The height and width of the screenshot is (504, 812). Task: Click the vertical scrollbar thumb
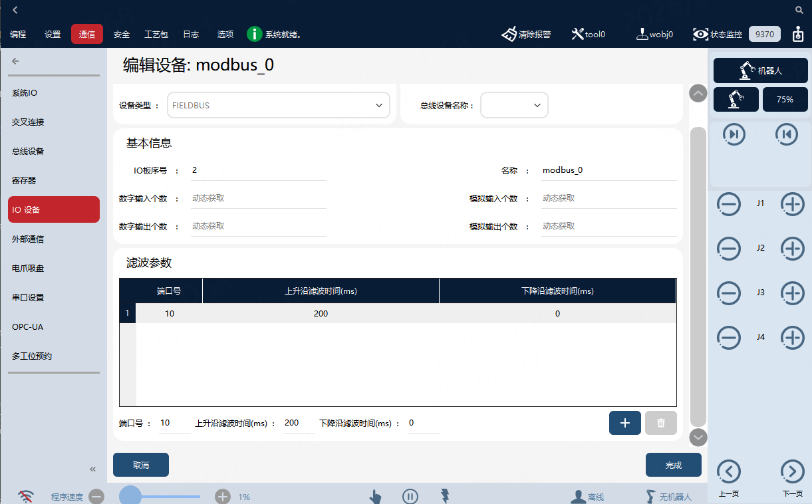pyautogui.click(x=698, y=275)
